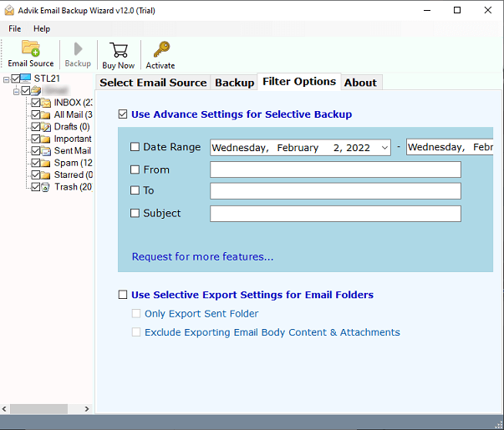Uncheck the All Mail folder checkbox
504x430 pixels.
pos(36,114)
